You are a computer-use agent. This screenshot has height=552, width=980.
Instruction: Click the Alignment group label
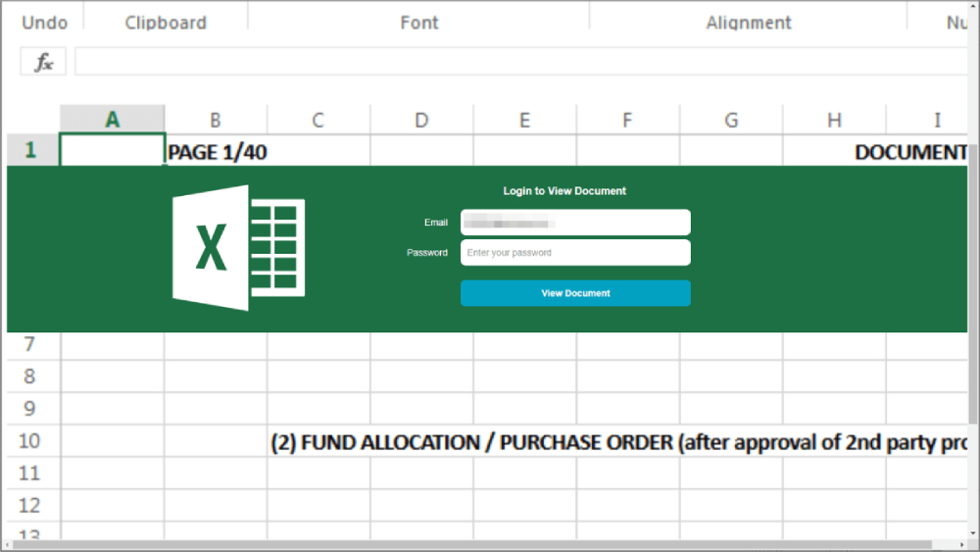pos(749,23)
